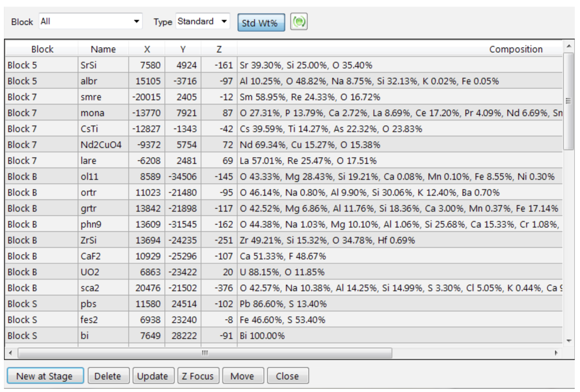The height and width of the screenshot is (392, 580).
Task: Click the vertical scrollbar up arrow
Action: coord(568,46)
